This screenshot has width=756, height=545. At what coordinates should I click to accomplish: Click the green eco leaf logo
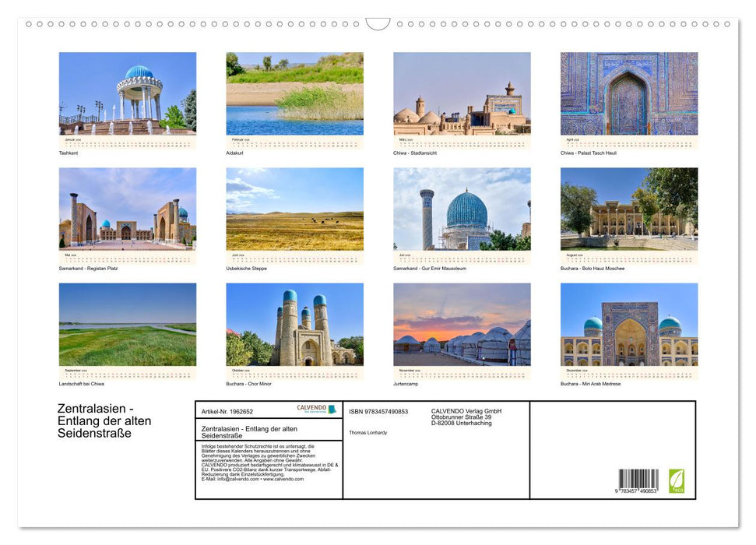(677, 480)
